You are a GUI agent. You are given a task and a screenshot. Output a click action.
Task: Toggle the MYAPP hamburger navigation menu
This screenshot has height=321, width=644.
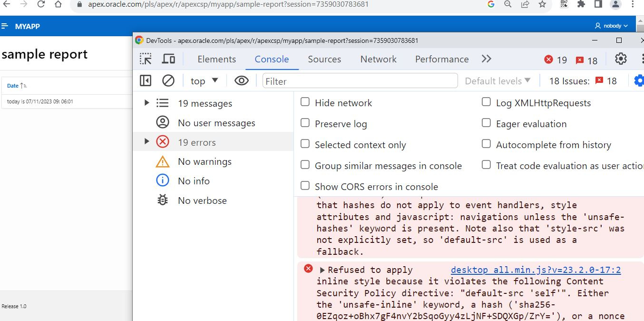click(x=5, y=26)
